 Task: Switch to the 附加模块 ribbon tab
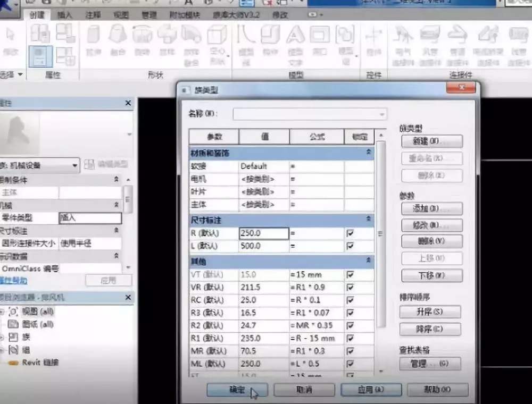point(185,15)
